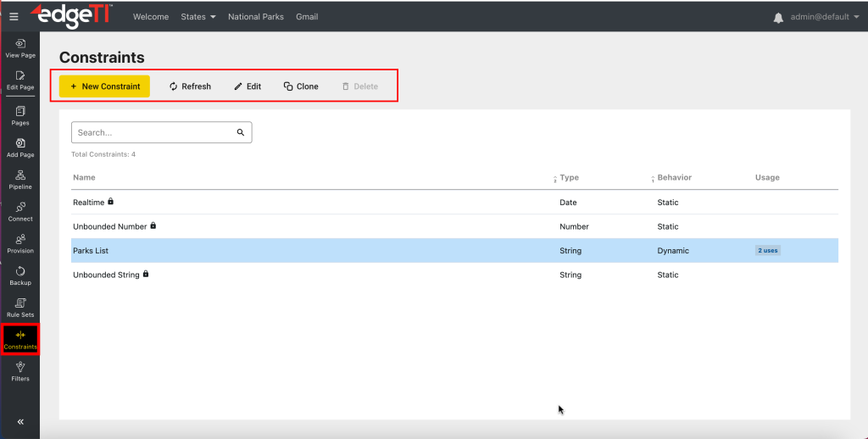868x439 pixels.
Task: Click the search magnifier icon
Action: pyautogui.click(x=240, y=132)
